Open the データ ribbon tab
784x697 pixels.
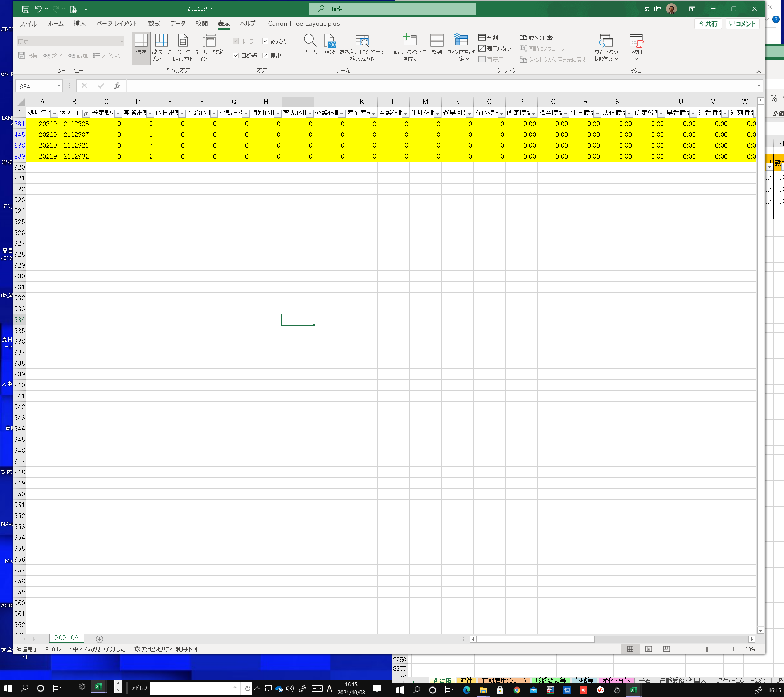pyautogui.click(x=177, y=23)
